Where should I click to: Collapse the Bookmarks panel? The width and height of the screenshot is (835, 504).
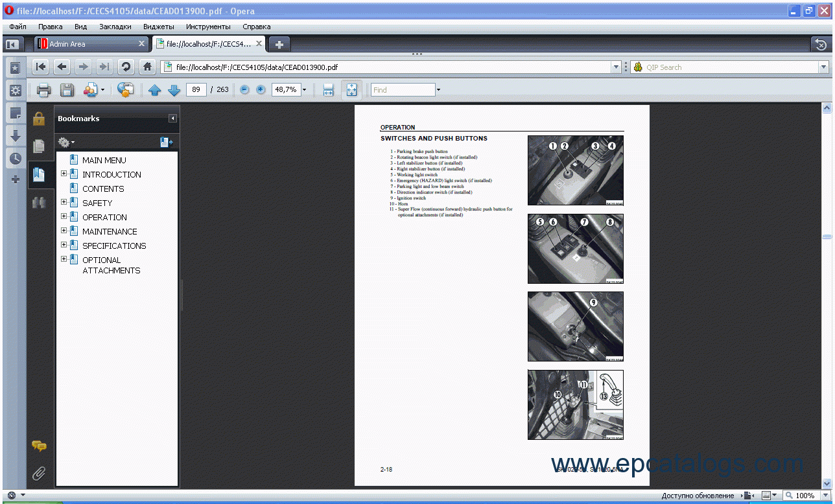coord(172,119)
